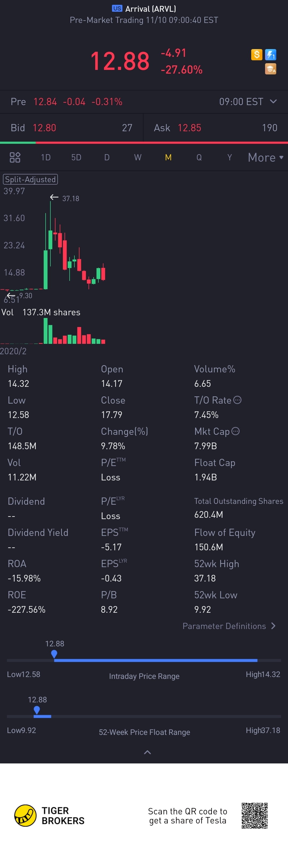Switch to the W weekly chart tab
This screenshot has height=868, width=288.
pyautogui.click(x=137, y=157)
